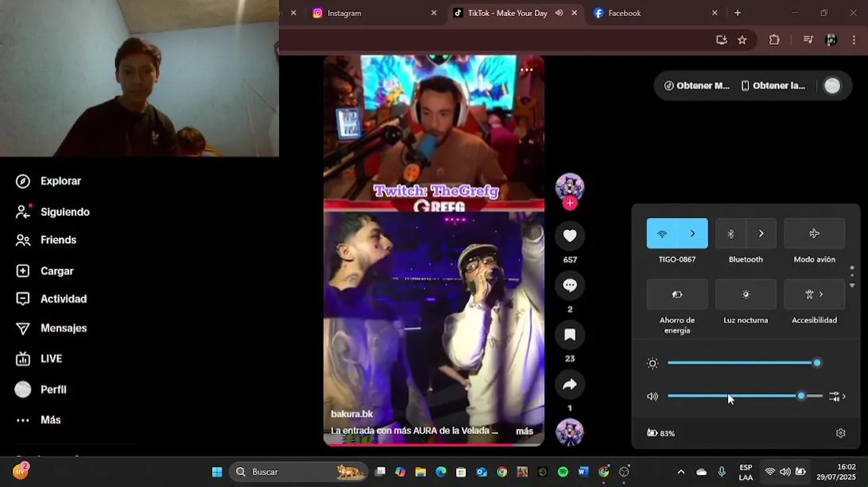The width and height of the screenshot is (868, 487).
Task: Click the volume slider
Action: 745,396
